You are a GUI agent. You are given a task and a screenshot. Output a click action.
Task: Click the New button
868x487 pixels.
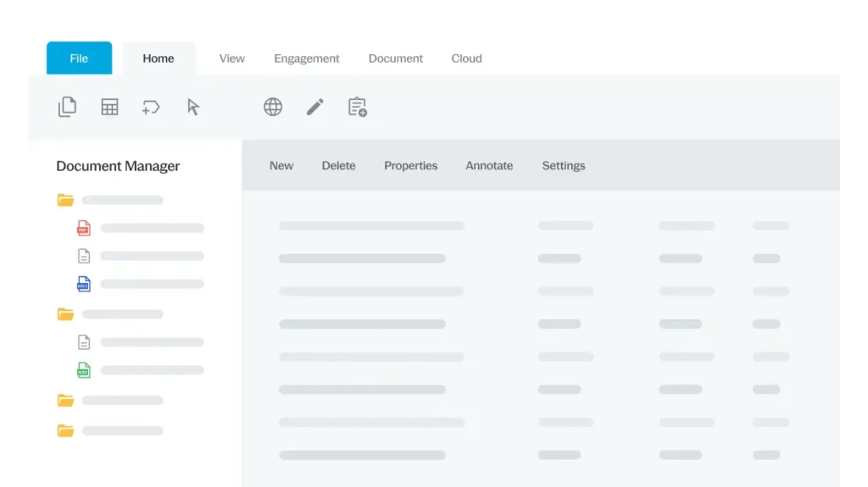click(281, 166)
